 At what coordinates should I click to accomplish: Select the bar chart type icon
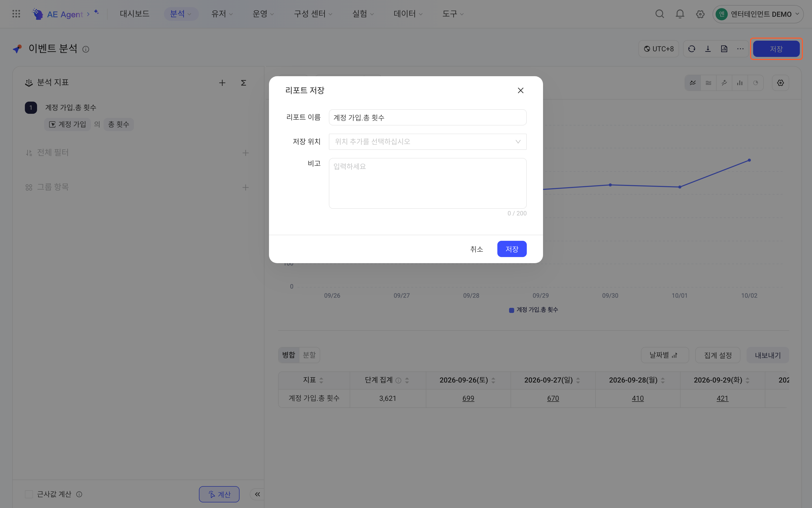point(739,83)
